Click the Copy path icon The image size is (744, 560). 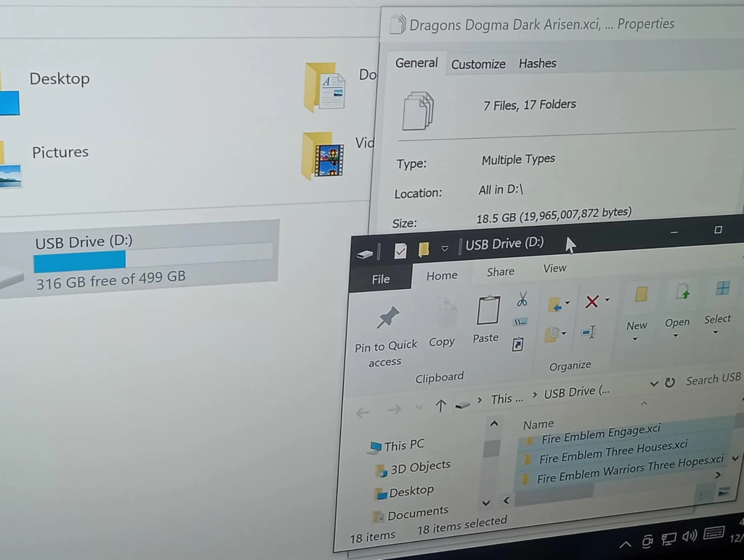point(520,322)
